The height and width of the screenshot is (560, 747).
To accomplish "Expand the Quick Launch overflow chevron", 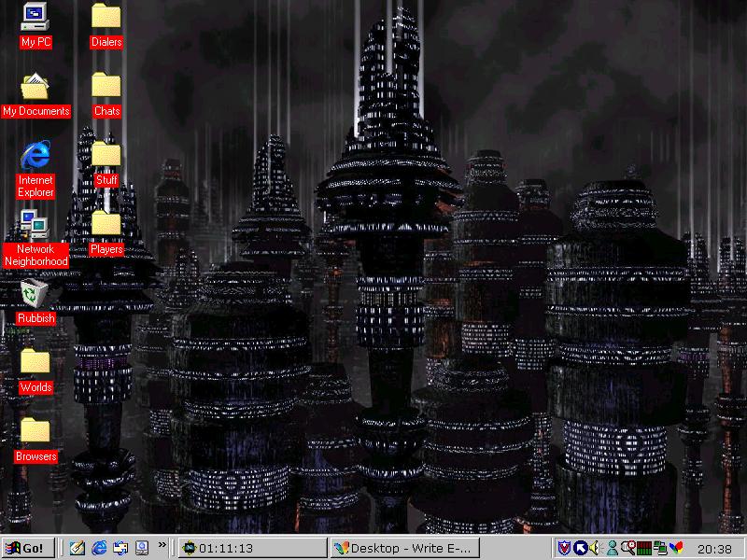I will pos(162,544).
